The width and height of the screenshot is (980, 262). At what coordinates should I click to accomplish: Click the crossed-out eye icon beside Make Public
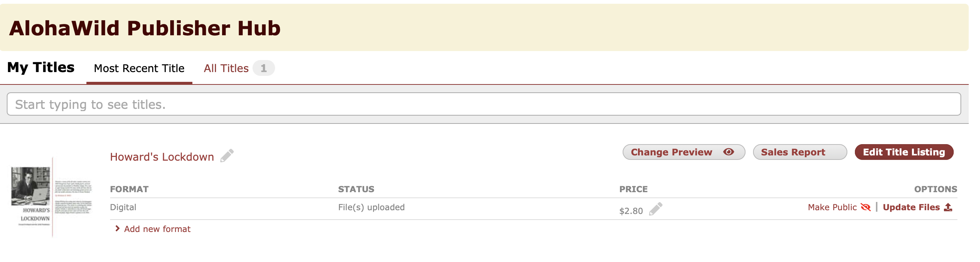[x=865, y=207]
